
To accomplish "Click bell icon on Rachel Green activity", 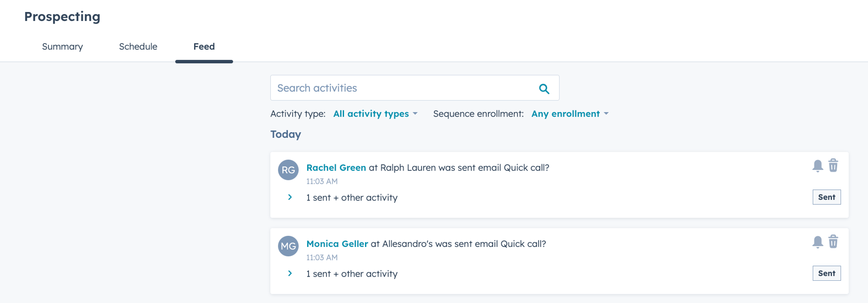I will [817, 166].
